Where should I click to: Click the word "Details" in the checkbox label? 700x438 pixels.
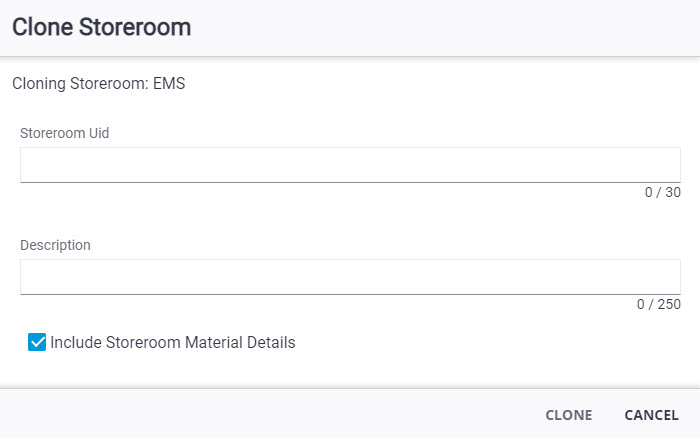click(269, 343)
